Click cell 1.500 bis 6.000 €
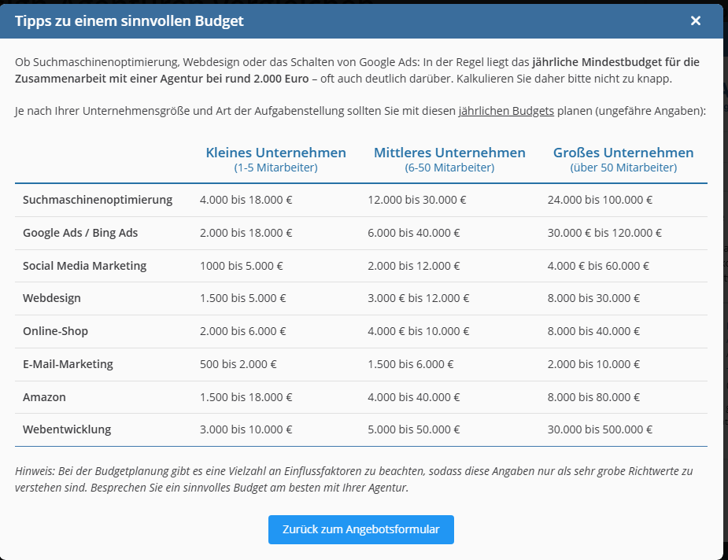728x560 pixels. (410, 364)
